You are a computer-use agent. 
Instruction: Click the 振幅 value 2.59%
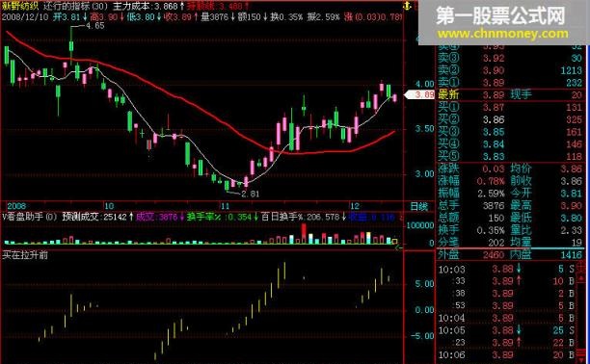click(x=491, y=194)
